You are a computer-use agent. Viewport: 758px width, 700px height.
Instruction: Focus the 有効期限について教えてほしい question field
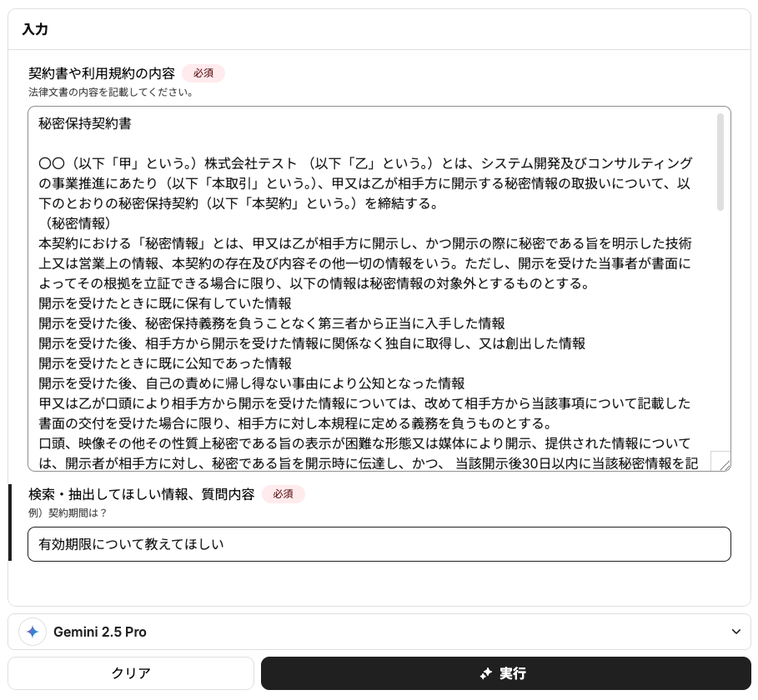(379, 544)
